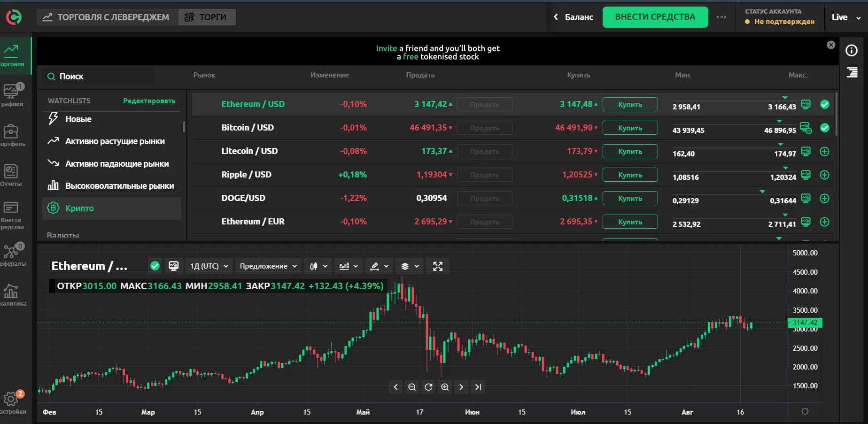Click Купить for Bitcoin / USD

(630, 128)
